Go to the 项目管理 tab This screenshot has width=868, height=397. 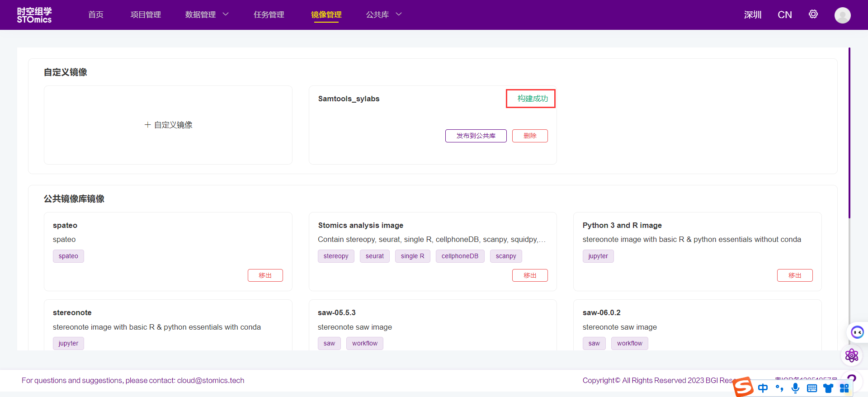146,15
